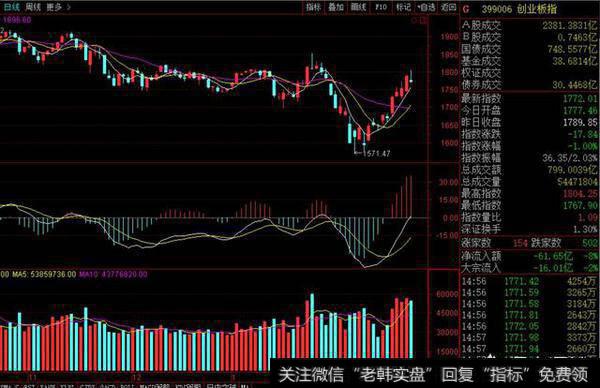Viewport: 600px width, 388px height.
Task: Select the 债券成交 row
Action: [x=530, y=85]
